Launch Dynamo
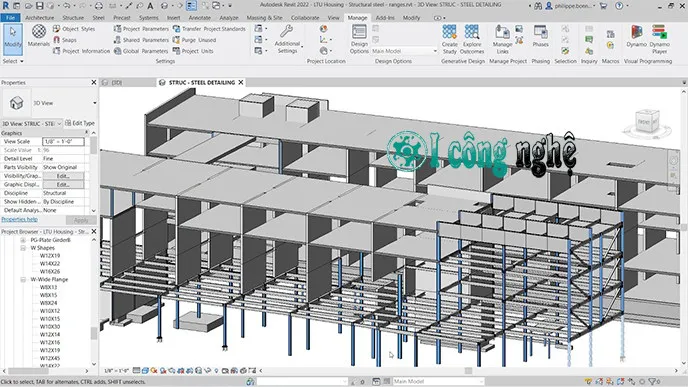The image size is (688, 387). [x=636, y=36]
